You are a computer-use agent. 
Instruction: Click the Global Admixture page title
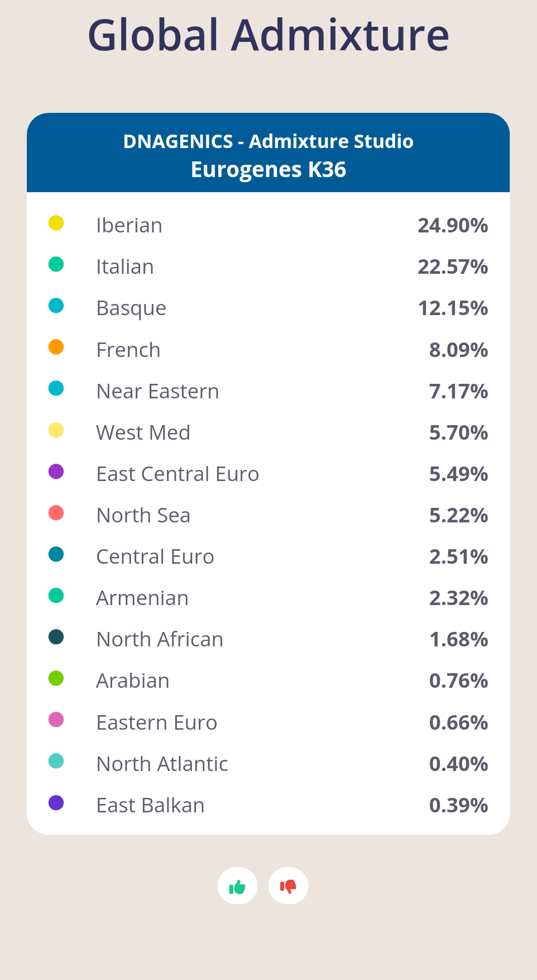pos(268,35)
